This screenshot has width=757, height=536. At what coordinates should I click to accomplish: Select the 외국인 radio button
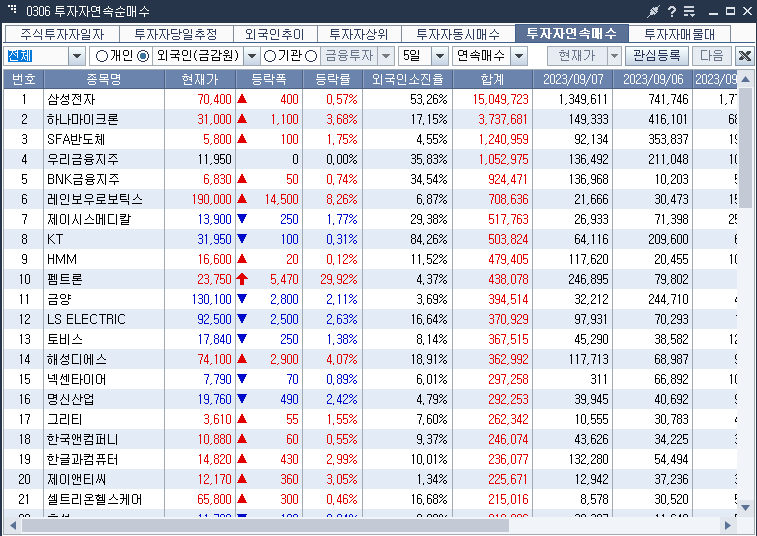point(143,56)
